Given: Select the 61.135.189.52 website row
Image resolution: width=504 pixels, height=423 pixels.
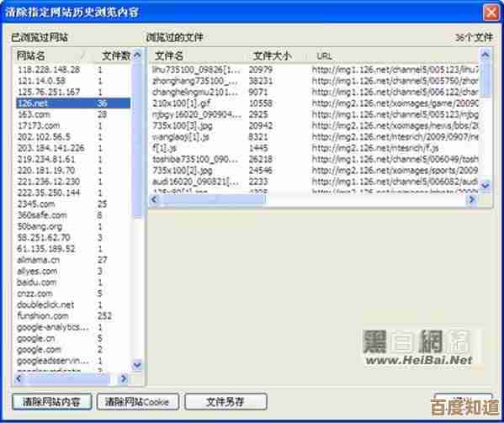Looking at the screenshot, I should click(x=73, y=249).
